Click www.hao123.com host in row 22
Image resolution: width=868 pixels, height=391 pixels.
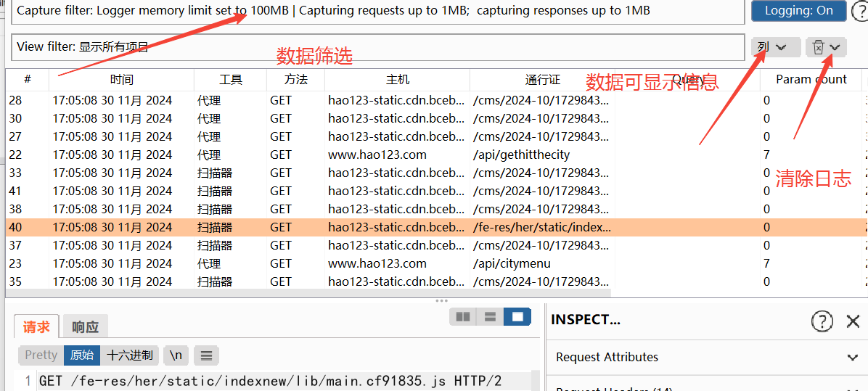point(377,155)
